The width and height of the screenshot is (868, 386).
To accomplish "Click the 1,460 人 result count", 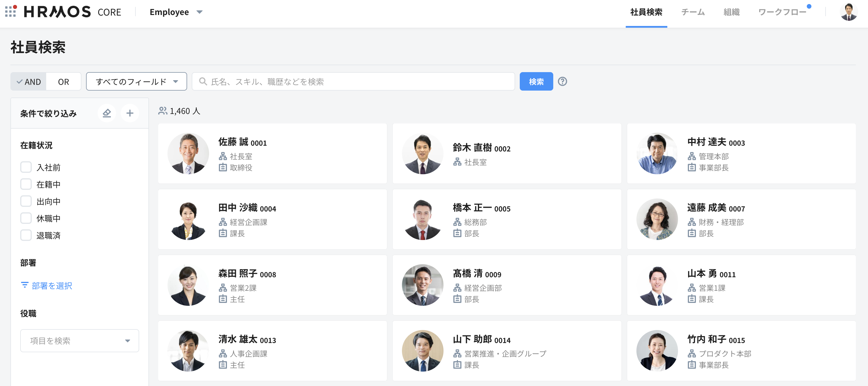I will pyautogui.click(x=185, y=111).
